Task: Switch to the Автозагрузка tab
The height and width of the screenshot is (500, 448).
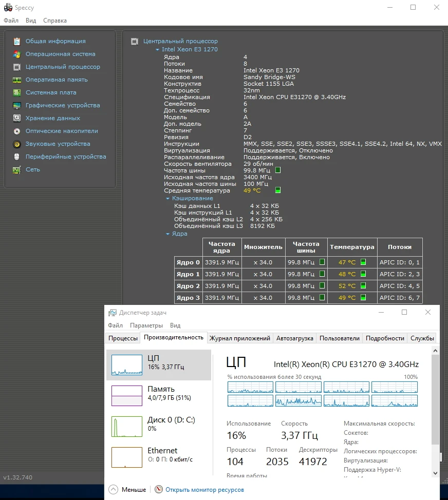Action: pyautogui.click(x=294, y=338)
